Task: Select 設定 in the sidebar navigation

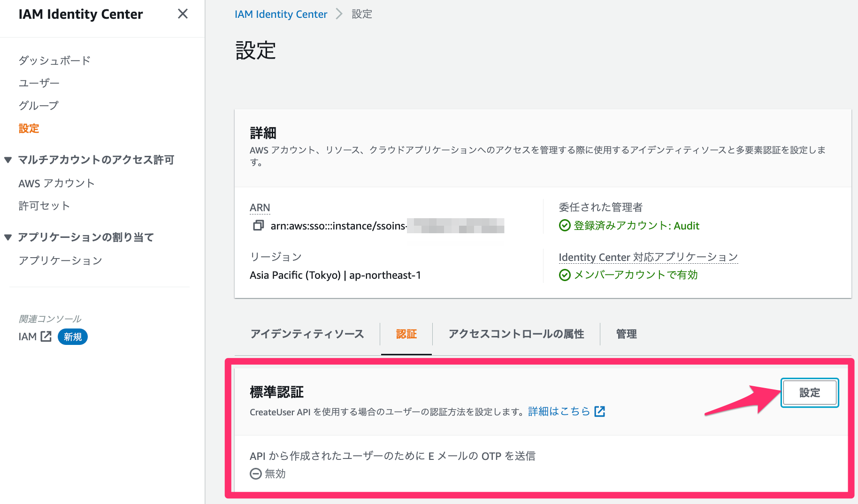Action: click(29, 129)
